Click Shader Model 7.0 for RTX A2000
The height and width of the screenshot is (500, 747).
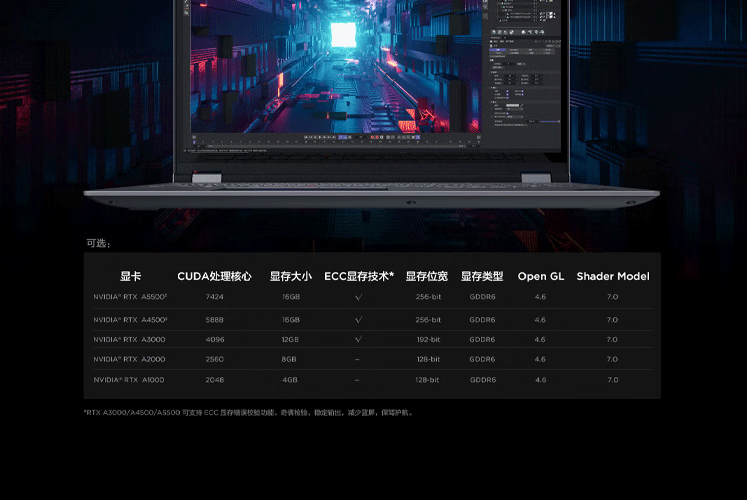click(613, 359)
